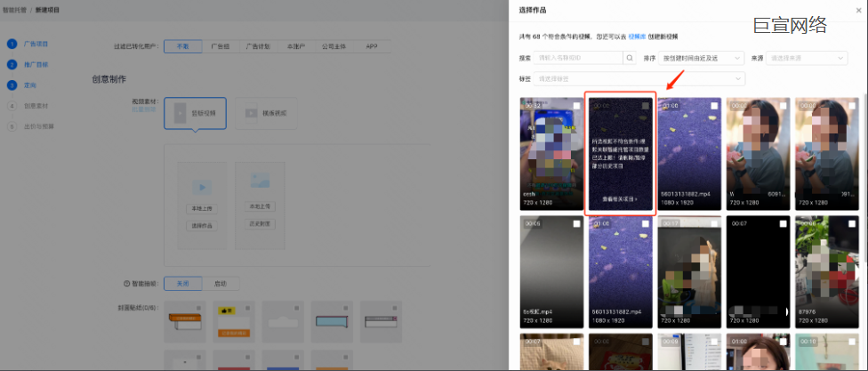The image size is (868, 371).
Task: Click the blue video upload placeholder icon
Action: (x=202, y=187)
